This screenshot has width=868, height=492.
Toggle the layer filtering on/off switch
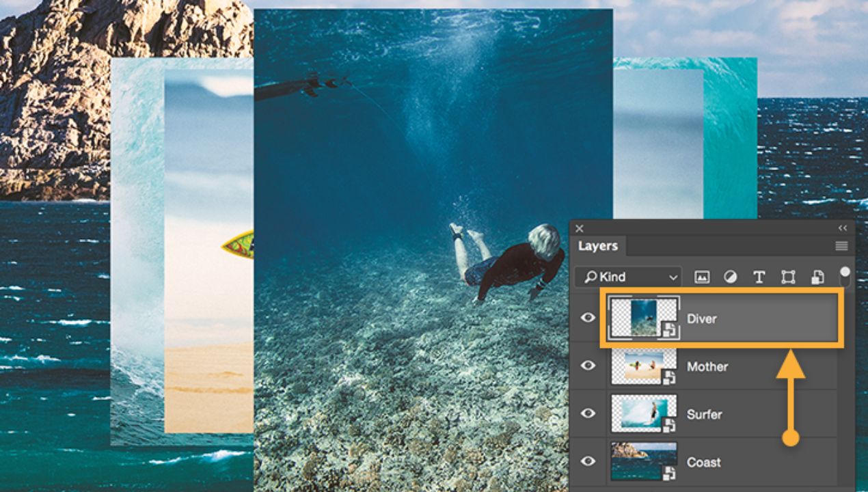845,275
